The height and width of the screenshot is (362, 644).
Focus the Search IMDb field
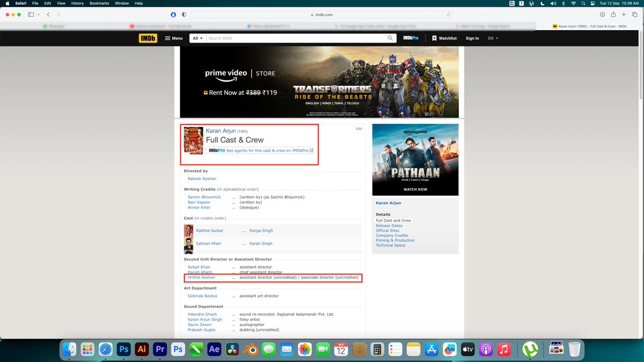pyautogui.click(x=296, y=38)
